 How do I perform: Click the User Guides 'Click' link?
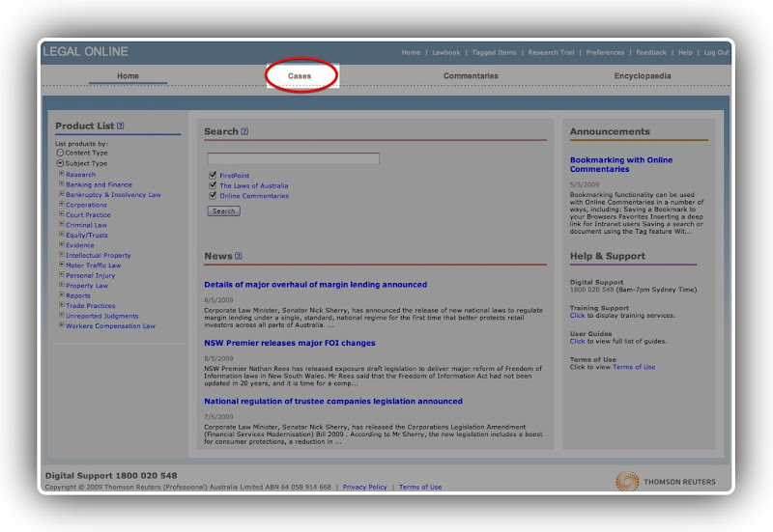tap(577, 341)
